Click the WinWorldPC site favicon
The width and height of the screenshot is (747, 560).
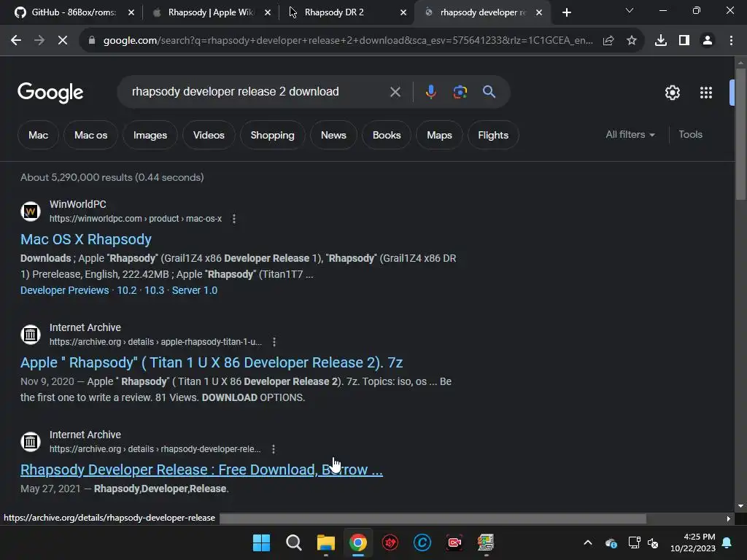click(x=31, y=211)
